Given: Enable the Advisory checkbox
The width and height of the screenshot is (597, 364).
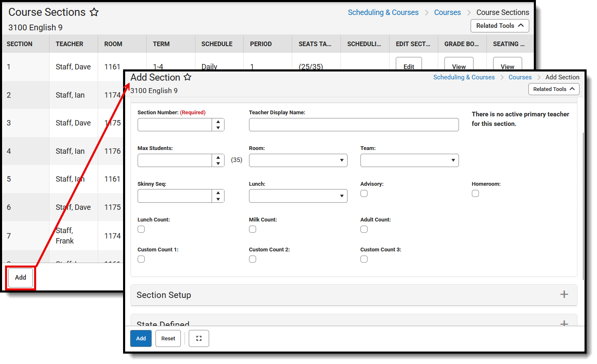Looking at the screenshot, I should pos(364,193).
